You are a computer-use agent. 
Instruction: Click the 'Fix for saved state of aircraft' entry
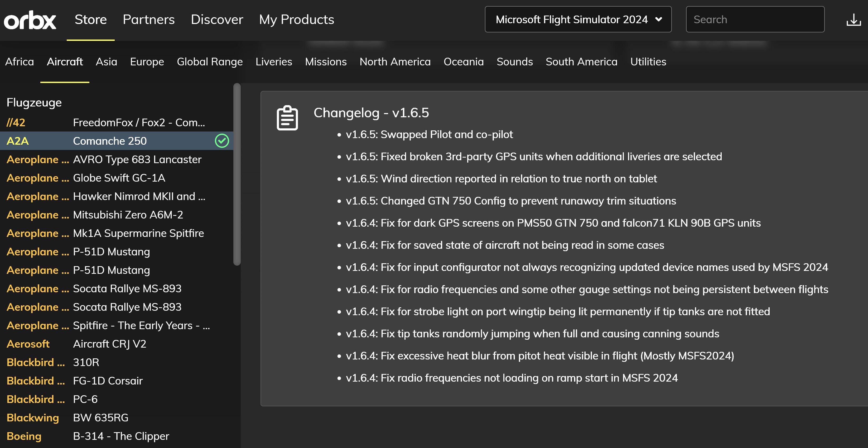505,246
